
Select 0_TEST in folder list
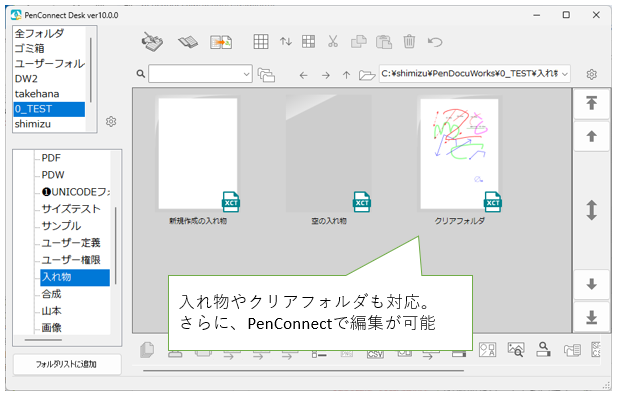pos(49,109)
